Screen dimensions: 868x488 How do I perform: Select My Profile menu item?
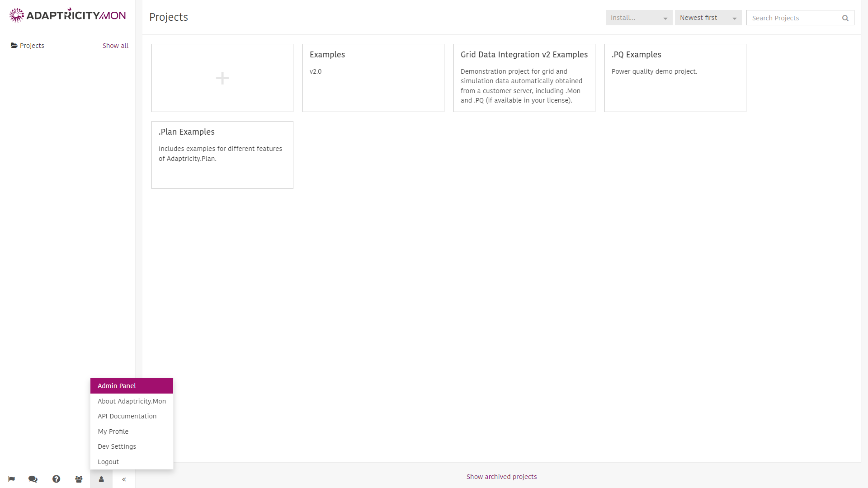[132, 432]
